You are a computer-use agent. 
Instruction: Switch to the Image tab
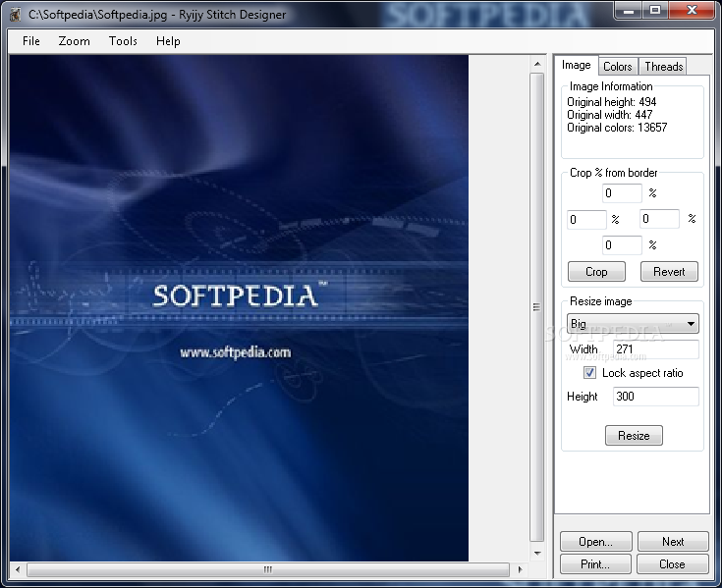[576, 66]
